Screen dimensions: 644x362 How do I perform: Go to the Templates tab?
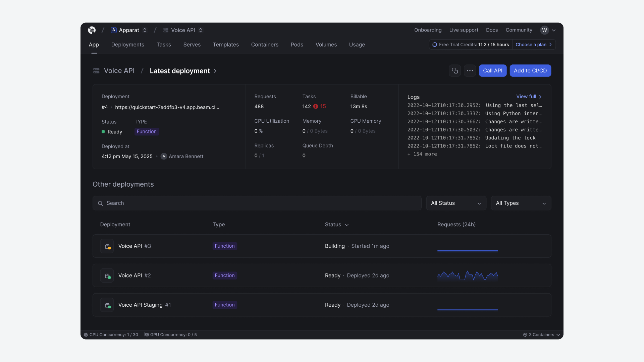click(x=226, y=45)
